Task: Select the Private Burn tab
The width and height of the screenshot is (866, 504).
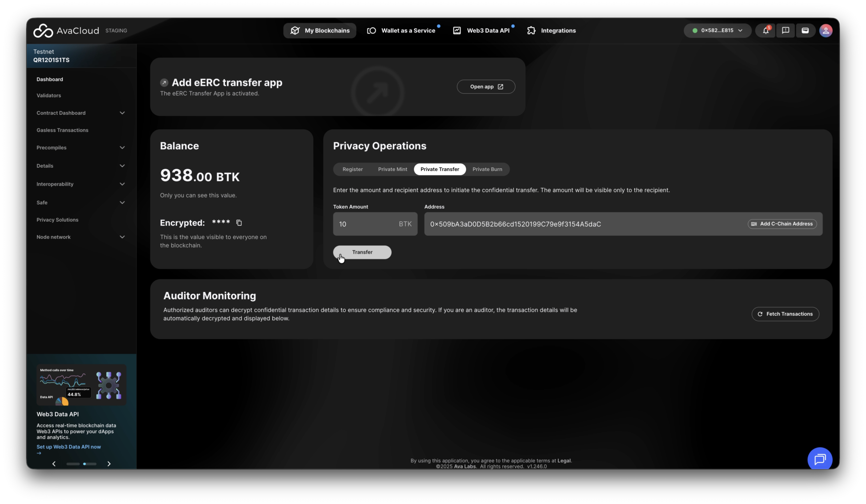Action: [x=487, y=169]
